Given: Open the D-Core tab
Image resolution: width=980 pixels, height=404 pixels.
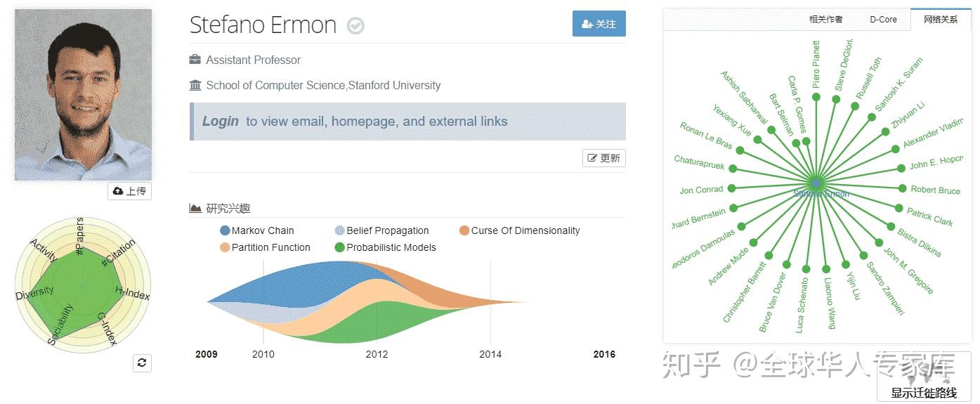Looking at the screenshot, I should click(x=883, y=20).
